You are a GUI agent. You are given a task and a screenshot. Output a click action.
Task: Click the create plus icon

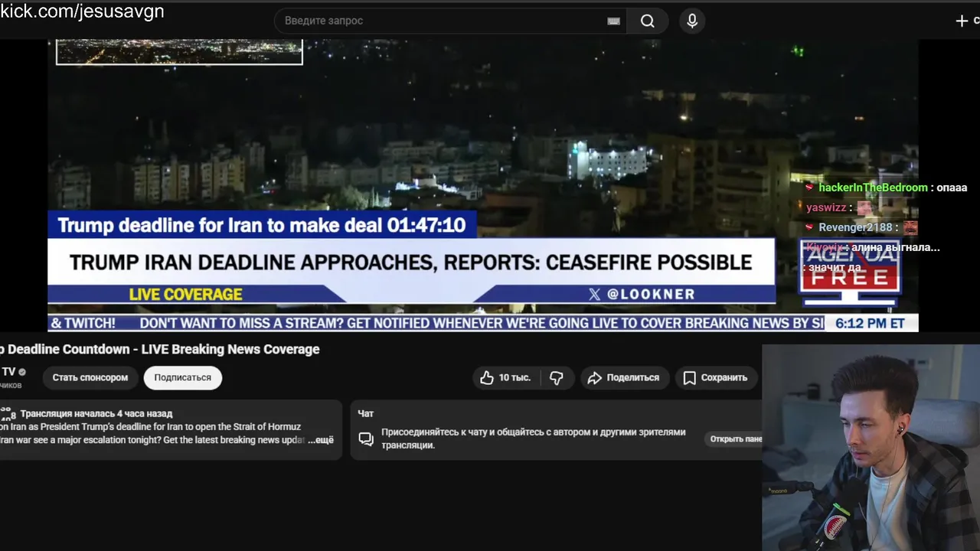click(x=962, y=21)
